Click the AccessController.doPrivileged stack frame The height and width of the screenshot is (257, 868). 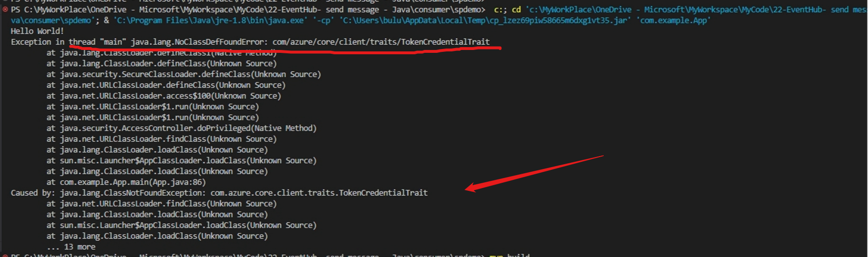coord(188,128)
